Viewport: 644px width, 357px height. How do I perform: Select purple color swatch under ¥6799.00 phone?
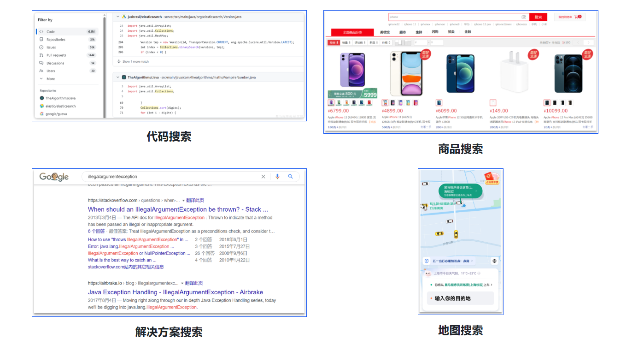coord(331,103)
